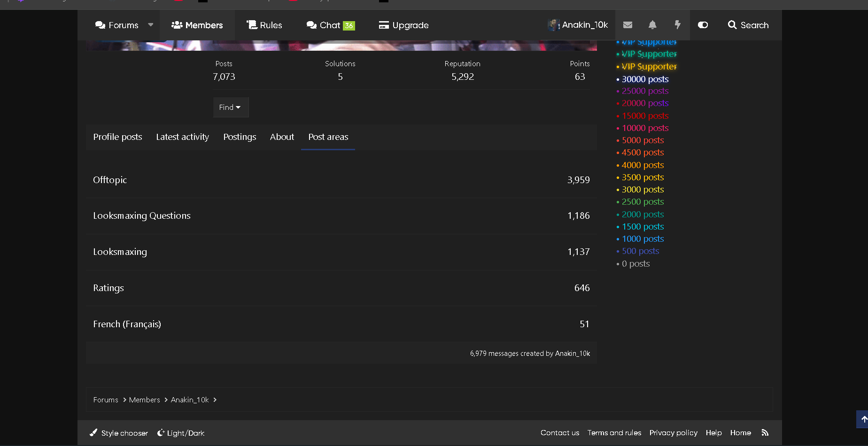
Task: Select the Post areas tab
Action: click(x=328, y=137)
